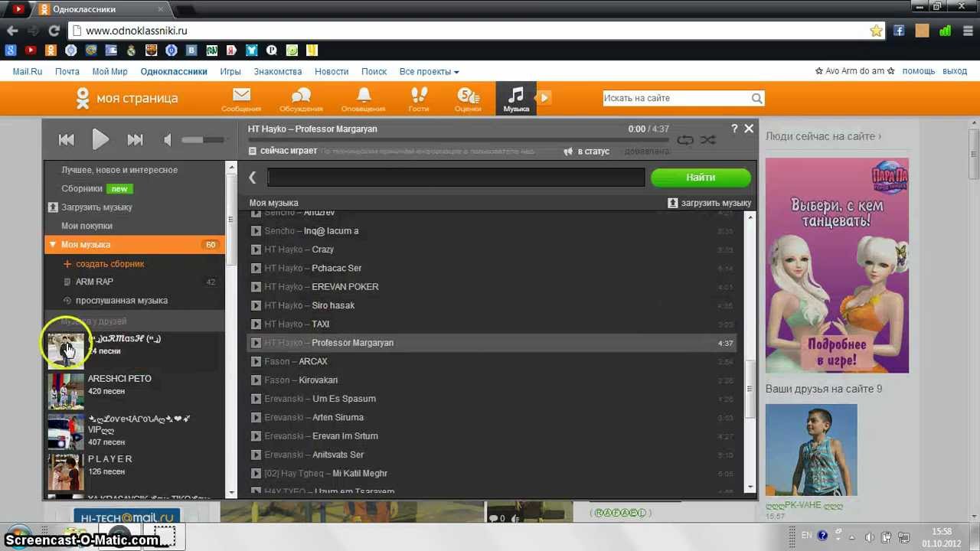Play track 'Mi Katil Meghr'
The image size is (980, 551).
click(x=256, y=474)
